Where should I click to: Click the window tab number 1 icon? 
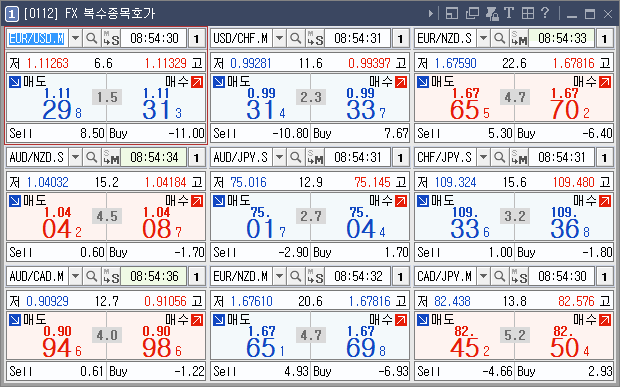point(12,14)
